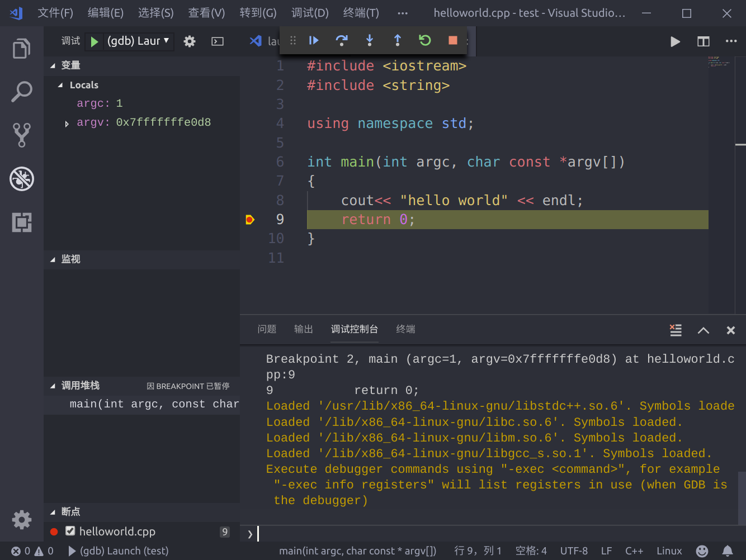Open the 调试(D) menu
746x560 pixels.
310,13
